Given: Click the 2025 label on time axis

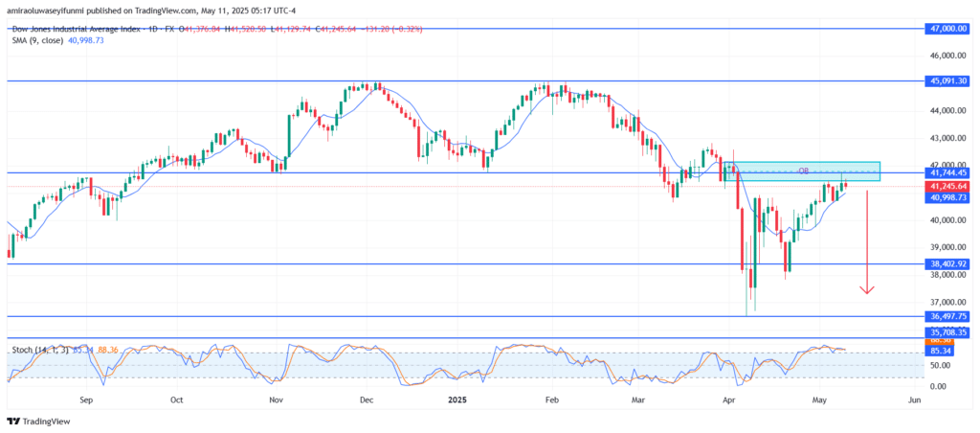Looking at the screenshot, I should pos(457,399).
